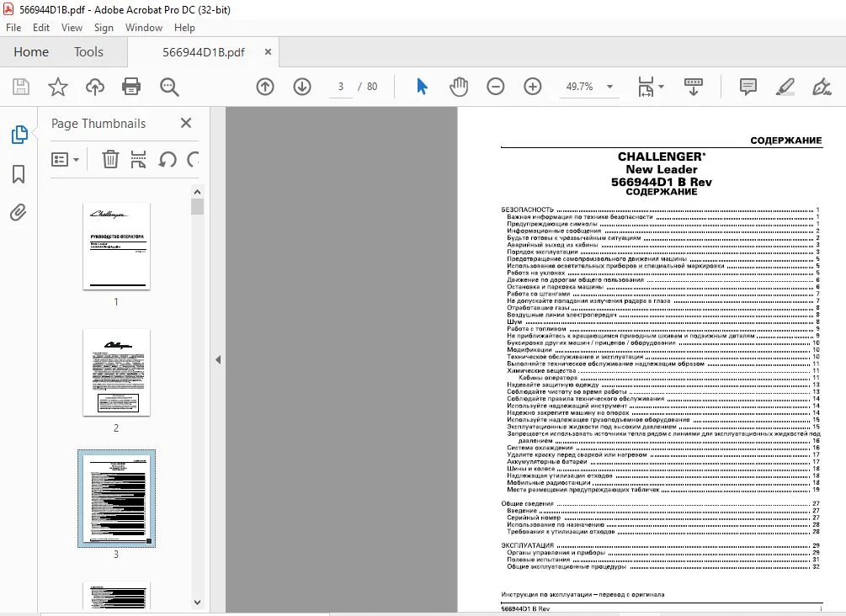
Task: Select the 566944D1B.pdf document tab
Action: point(204,52)
